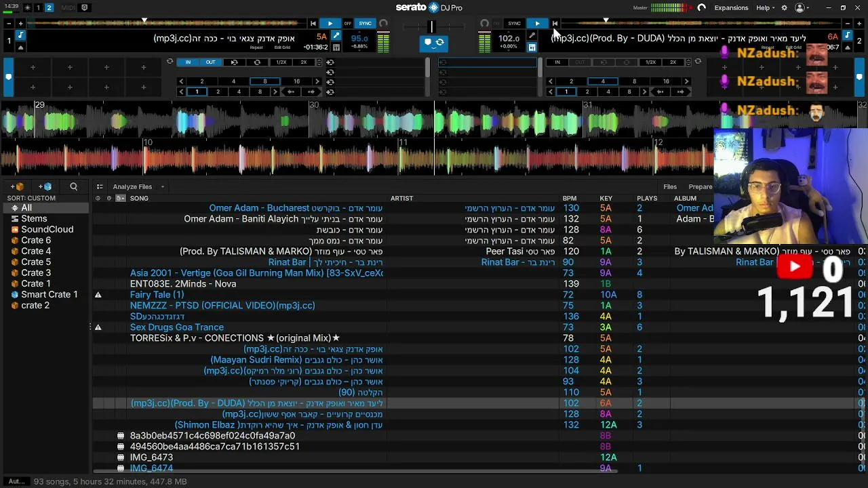
Task: Toggle SYNC on deck 2
Action: click(x=515, y=23)
